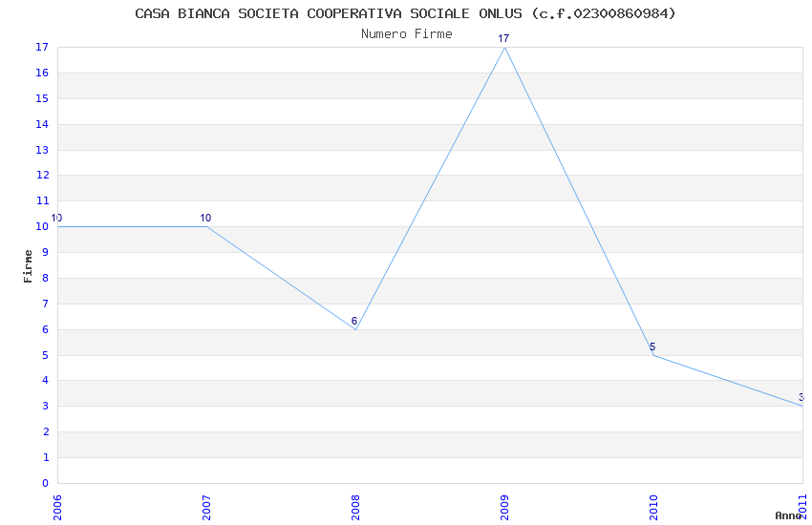Click the y-axis tick value 7

point(46,304)
